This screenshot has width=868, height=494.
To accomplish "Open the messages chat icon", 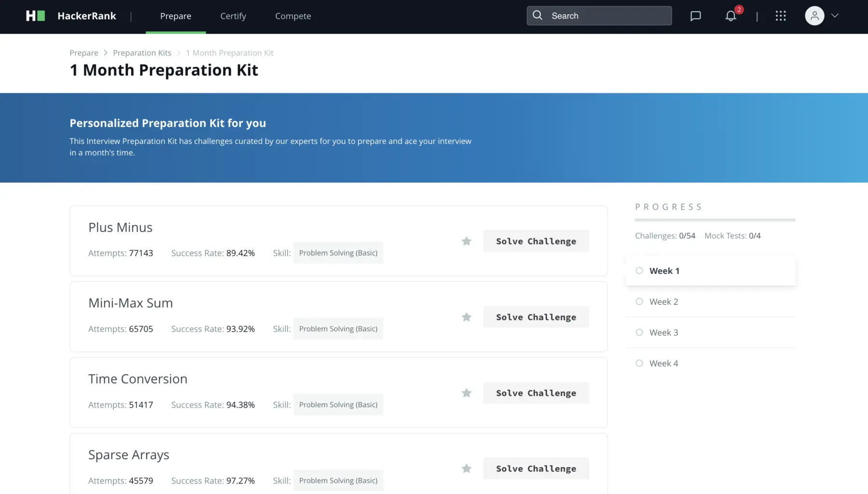I will tap(695, 16).
